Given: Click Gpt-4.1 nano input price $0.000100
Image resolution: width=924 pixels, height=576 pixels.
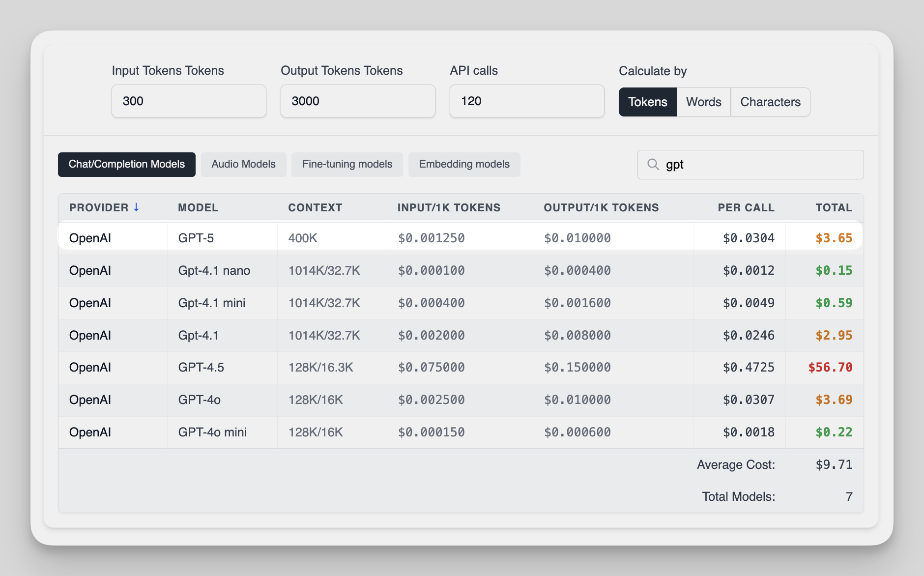Looking at the screenshot, I should pos(431,270).
